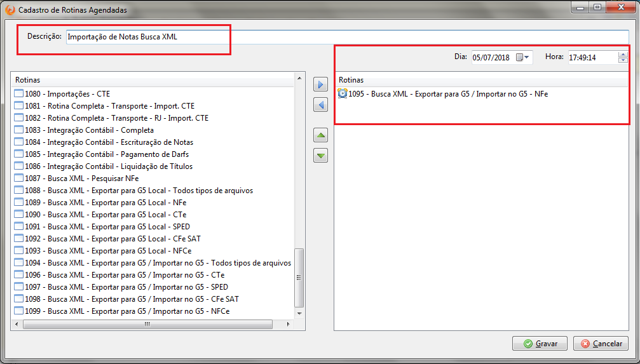Select scheduled routine 1095 - Busca XML - NFe text

[448, 94]
